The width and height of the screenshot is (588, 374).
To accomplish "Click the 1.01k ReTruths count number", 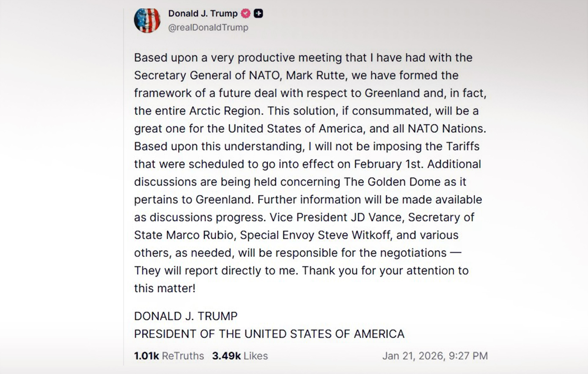I will 146,356.
